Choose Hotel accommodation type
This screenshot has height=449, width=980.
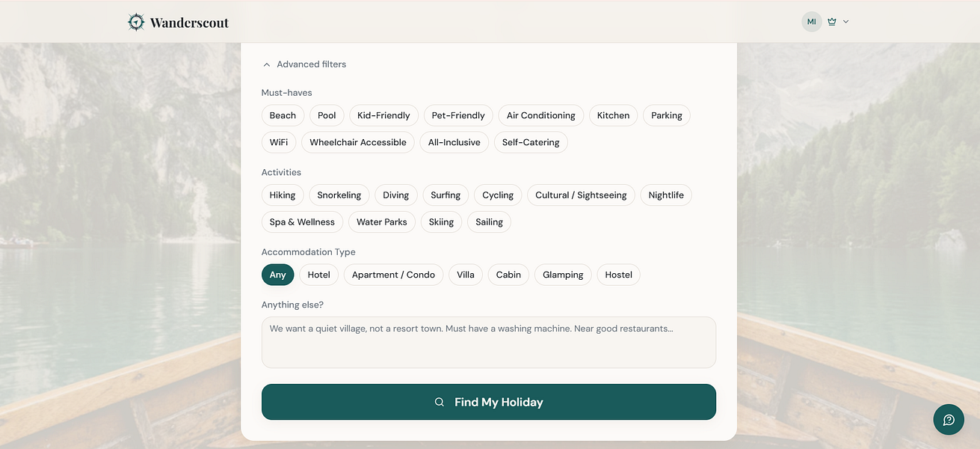coord(319,275)
